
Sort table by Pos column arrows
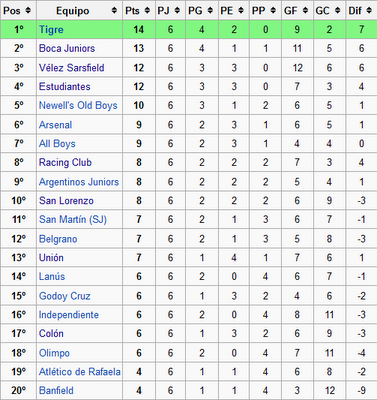(x=28, y=11)
